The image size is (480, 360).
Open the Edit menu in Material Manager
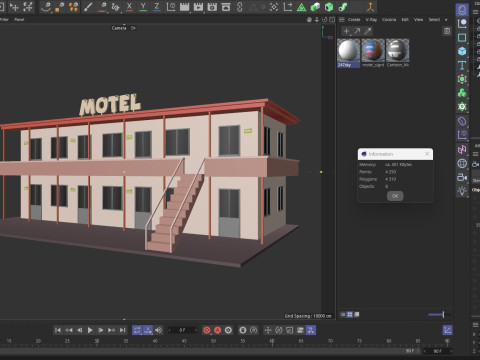(405, 20)
